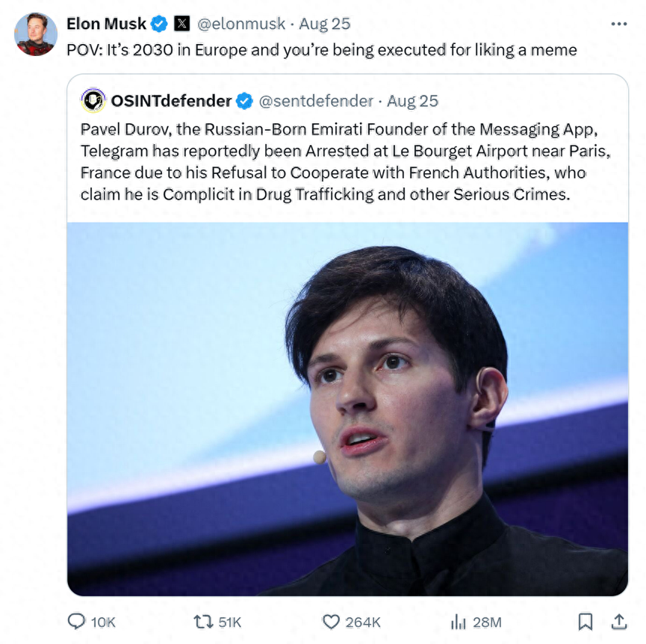Click the OSINTdefender display name
Image resolution: width=646 pixels, height=644 pixels.
(171, 101)
